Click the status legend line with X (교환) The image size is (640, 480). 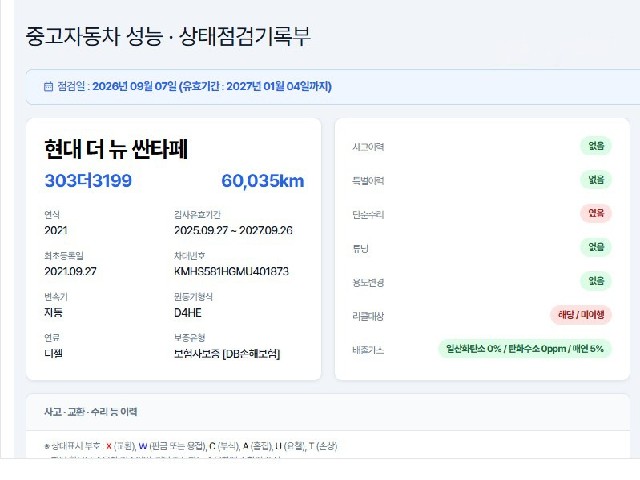click(191, 446)
